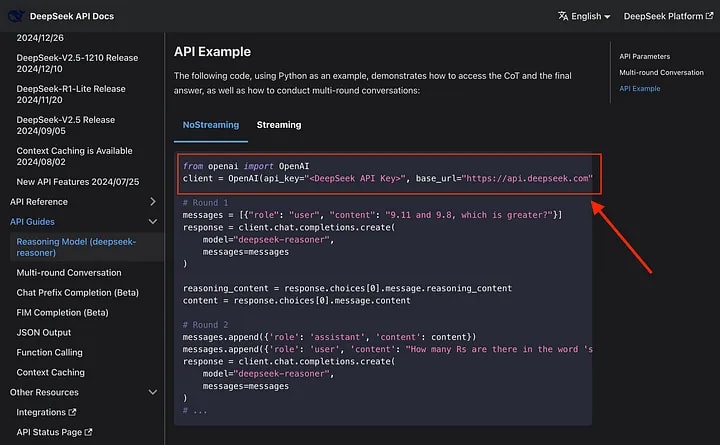Select API Guides sidebar category

[32, 222]
